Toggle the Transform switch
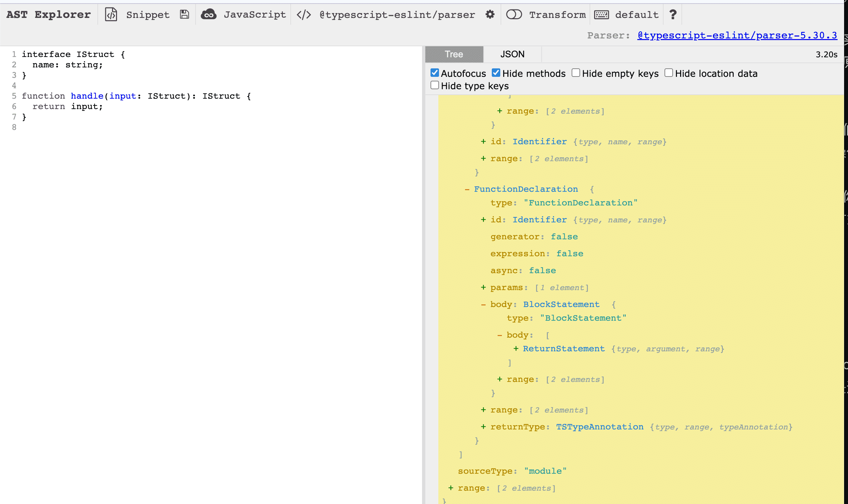 point(514,15)
